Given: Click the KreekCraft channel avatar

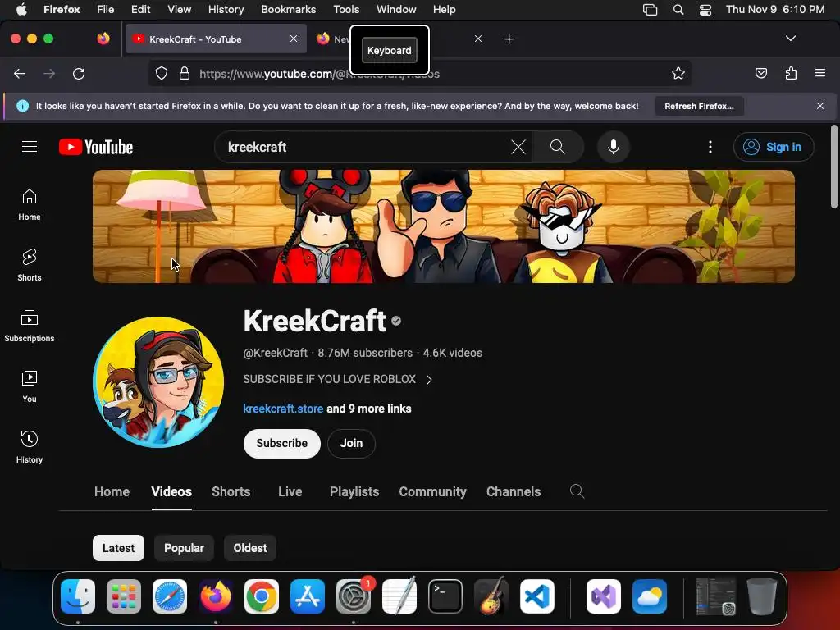Looking at the screenshot, I should pos(158,382).
